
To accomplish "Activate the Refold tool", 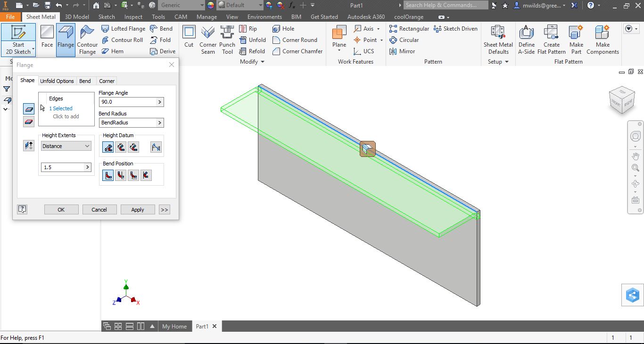I will pos(252,51).
